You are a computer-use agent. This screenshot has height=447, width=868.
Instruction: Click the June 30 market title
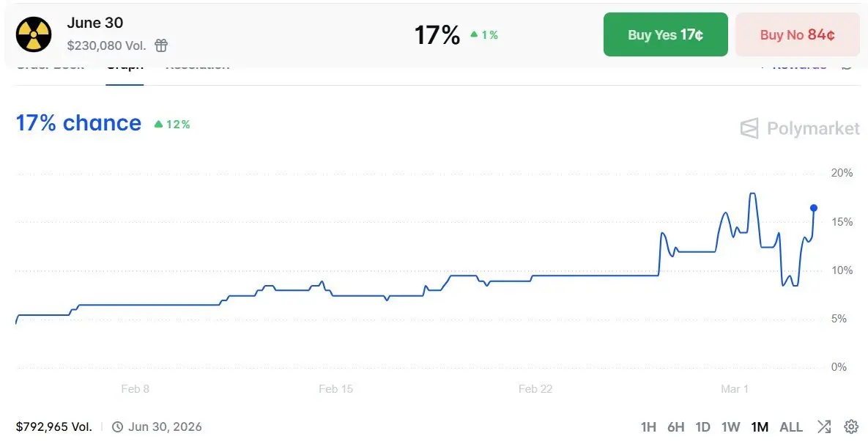[x=95, y=23]
